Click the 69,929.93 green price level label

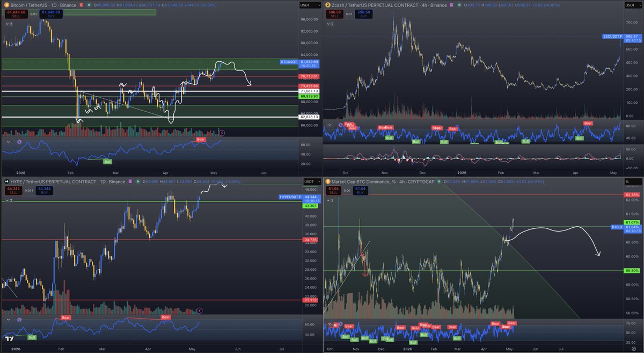click(x=309, y=97)
